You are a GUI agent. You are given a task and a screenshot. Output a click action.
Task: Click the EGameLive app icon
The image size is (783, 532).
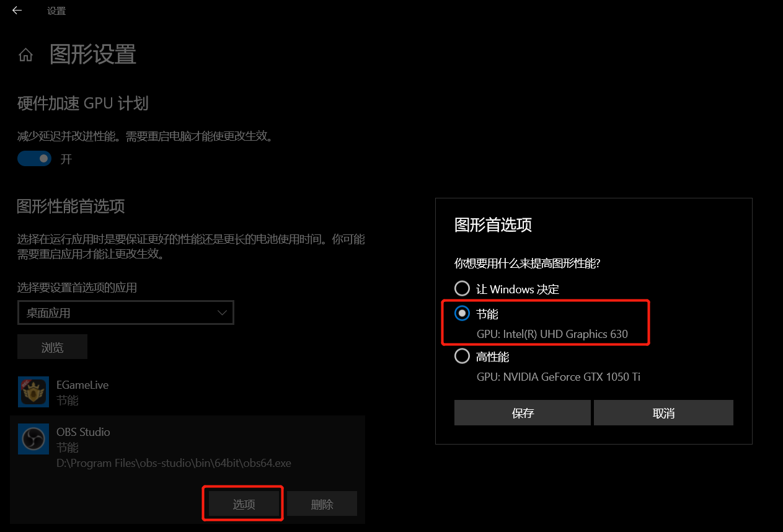pyautogui.click(x=33, y=392)
